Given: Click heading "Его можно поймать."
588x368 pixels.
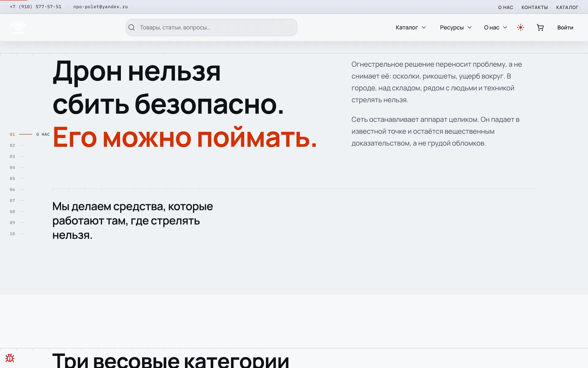Looking at the screenshot, I should click(185, 138).
